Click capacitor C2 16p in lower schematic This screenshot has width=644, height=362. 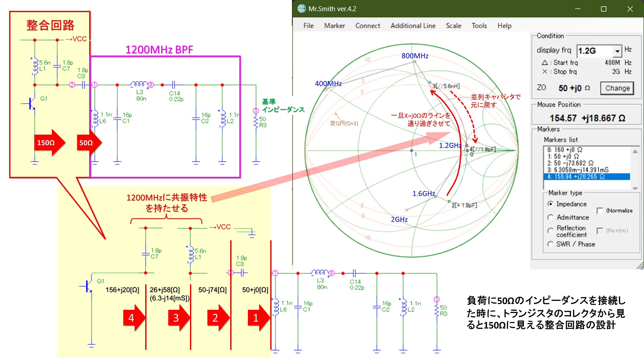click(x=377, y=307)
